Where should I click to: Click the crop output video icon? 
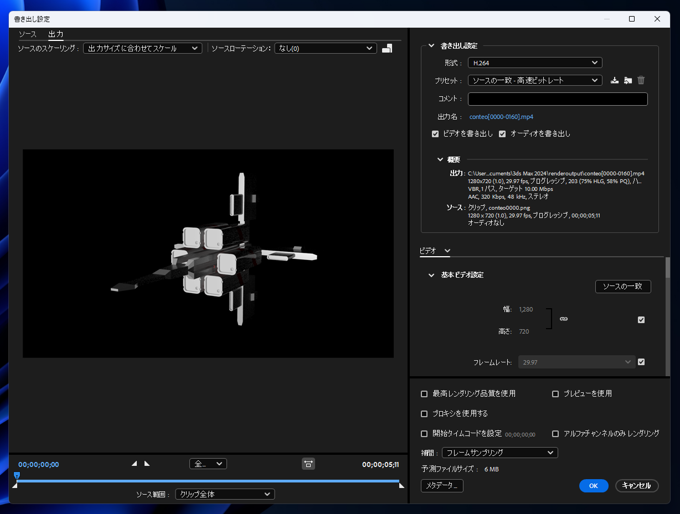tap(387, 48)
